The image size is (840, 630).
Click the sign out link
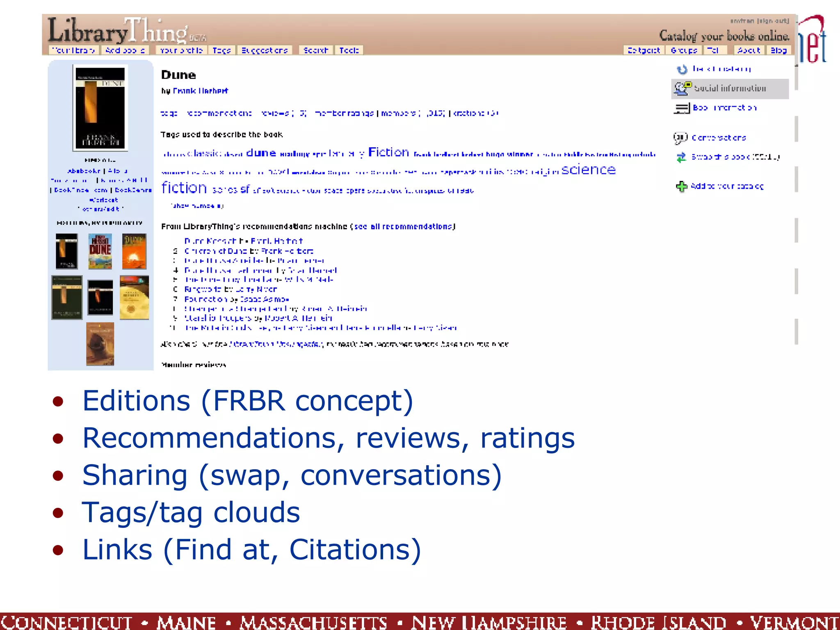pyautogui.click(x=773, y=21)
